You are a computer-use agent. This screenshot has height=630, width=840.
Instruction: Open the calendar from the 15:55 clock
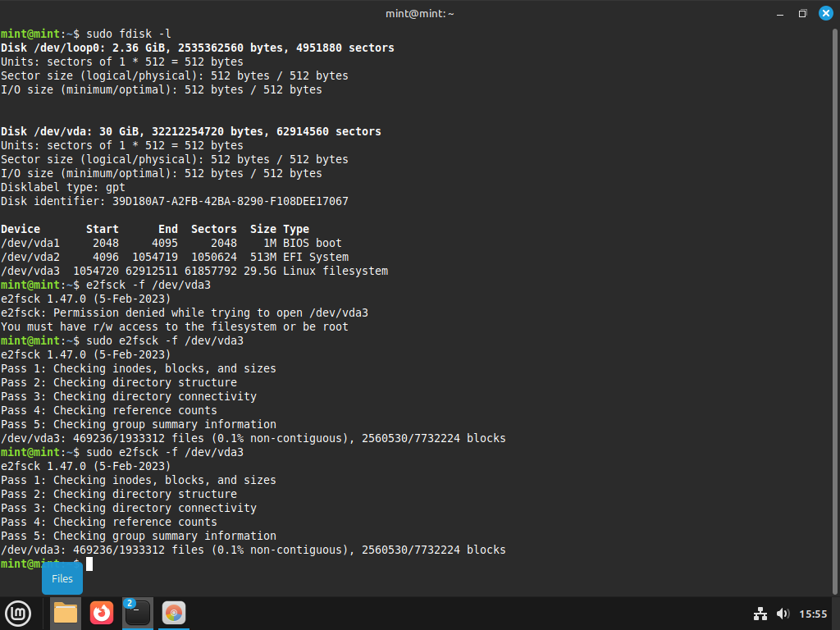[813, 614]
